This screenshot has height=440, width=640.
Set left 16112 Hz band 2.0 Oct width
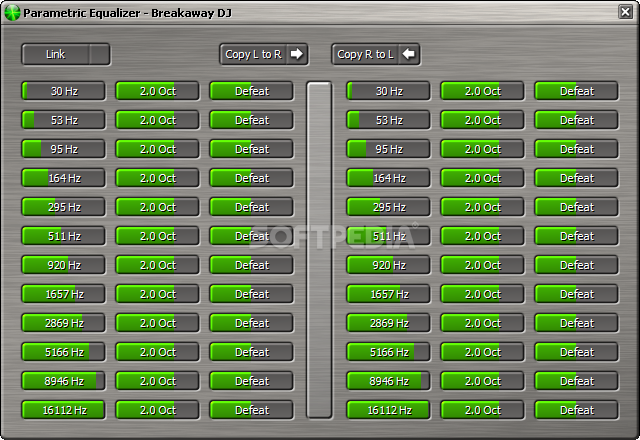[158, 410]
